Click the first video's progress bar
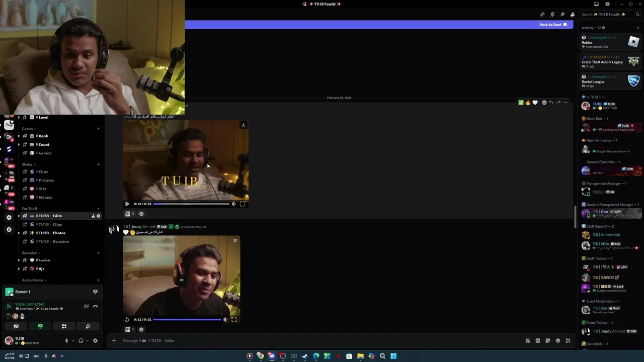Screen dimensions: 644x362 [191, 204]
